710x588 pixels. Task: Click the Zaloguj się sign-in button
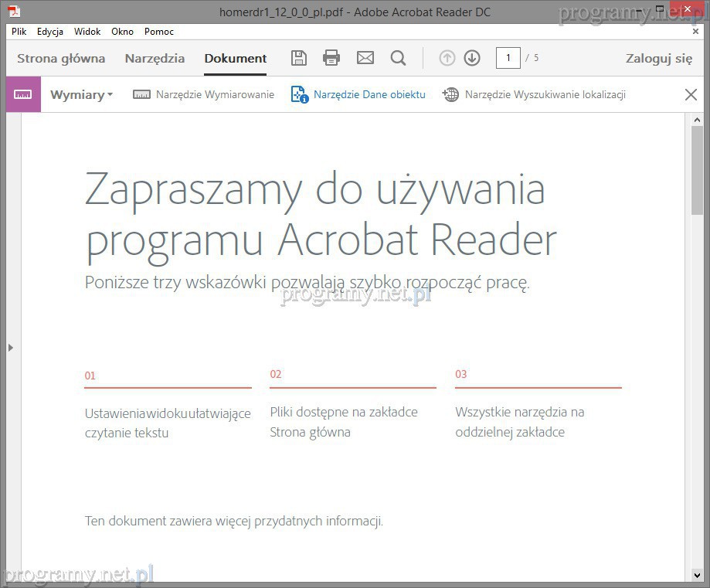(x=658, y=58)
